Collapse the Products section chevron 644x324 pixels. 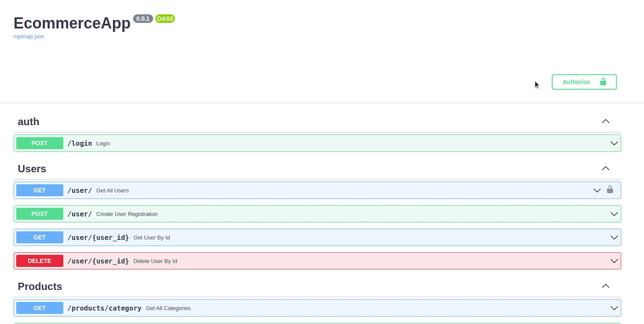coord(605,286)
